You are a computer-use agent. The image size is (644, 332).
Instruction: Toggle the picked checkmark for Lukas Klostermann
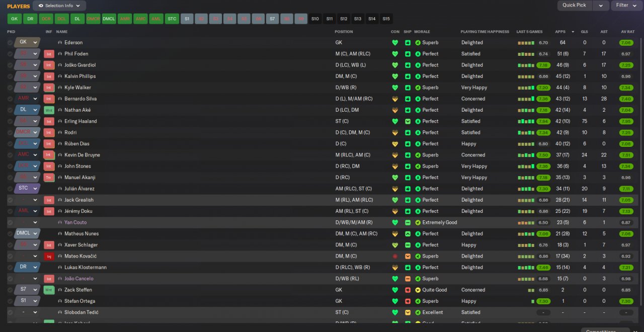(x=10, y=268)
